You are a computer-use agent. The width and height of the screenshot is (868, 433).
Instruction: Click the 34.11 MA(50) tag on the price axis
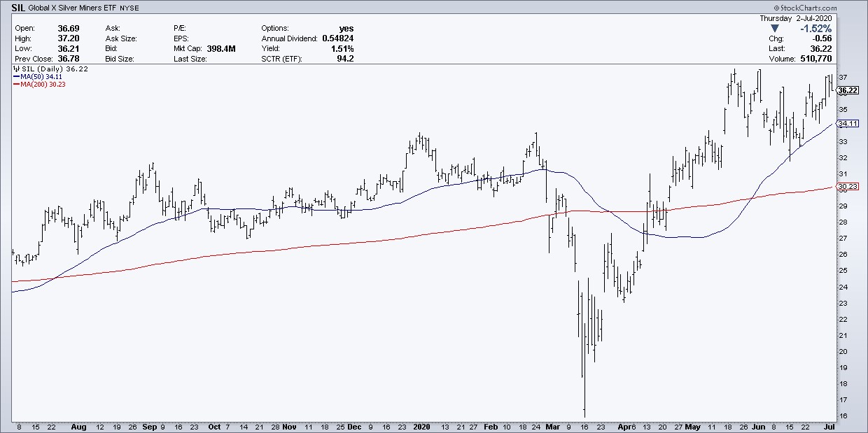click(x=848, y=123)
